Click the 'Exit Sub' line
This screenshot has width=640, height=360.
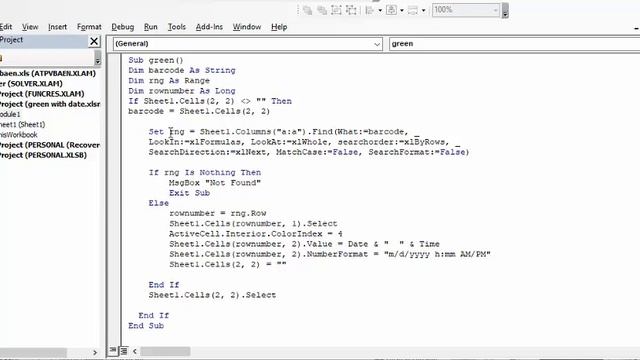(x=189, y=193)
